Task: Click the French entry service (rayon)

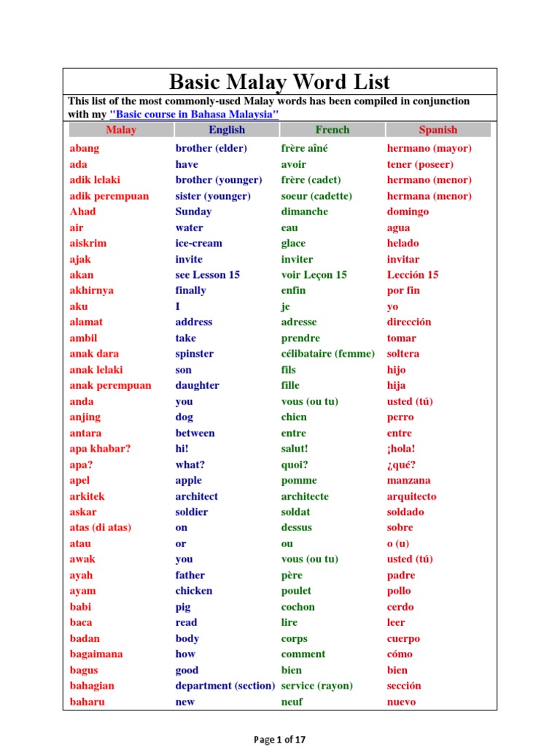Action: (316, 686)
